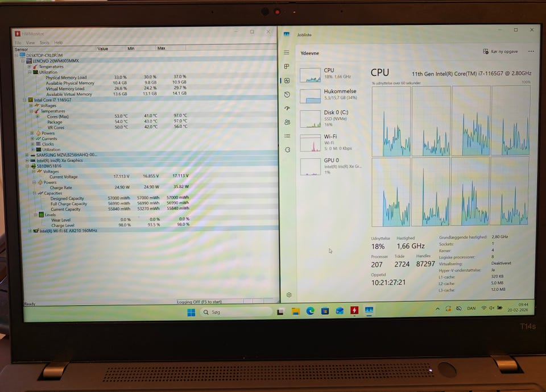
Task: Collapse the 5B10W51816 battery node
Action: 27,166
